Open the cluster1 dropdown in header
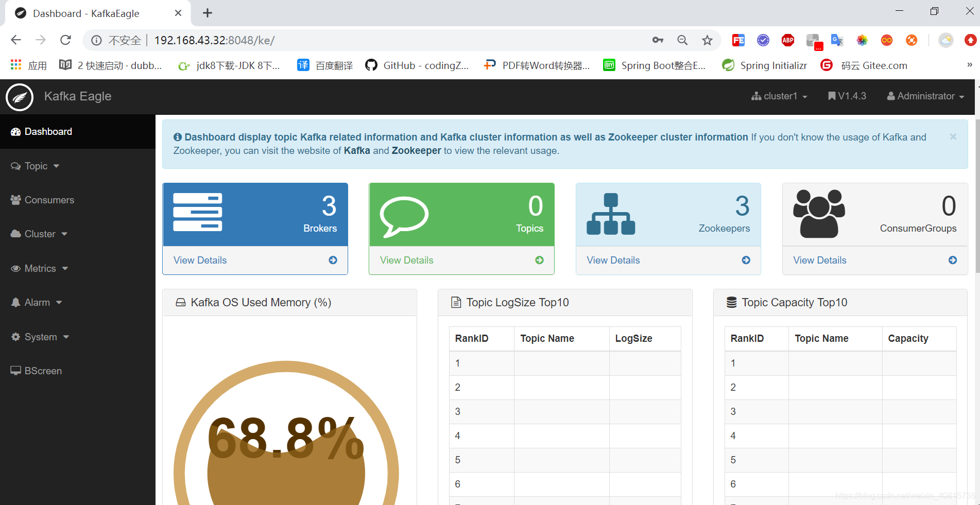 779,96
